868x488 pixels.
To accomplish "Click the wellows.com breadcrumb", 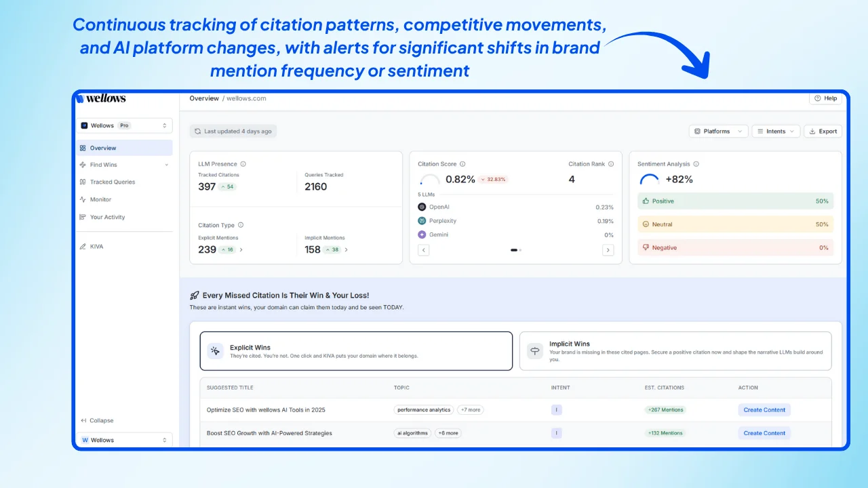I will pos(246,98).
